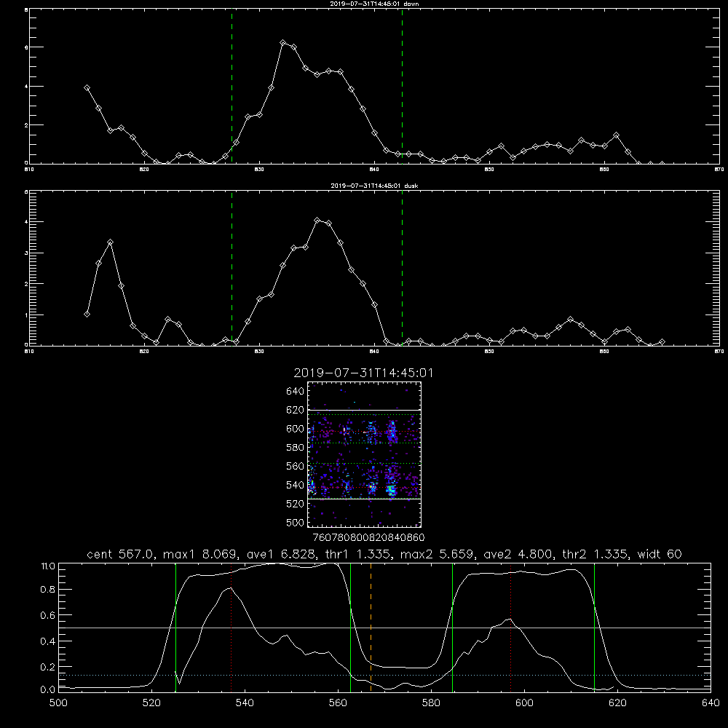The image size is (728, 728).
Task: Click the bottom plot y-axis label 0.8
Action: (x=48, y=590)
